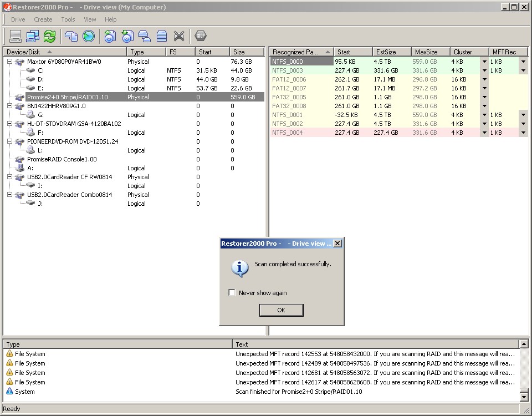Click the disk icon beside Promise2+0 Stripe/RAID01.10
532x416 pixels.
click(x=20, y=97)
